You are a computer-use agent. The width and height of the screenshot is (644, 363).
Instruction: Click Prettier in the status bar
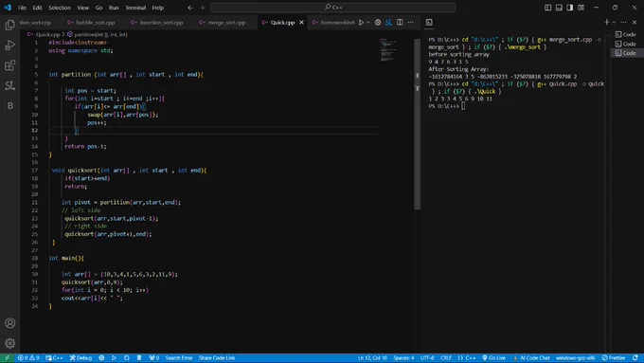pyautogui.click(x=614, y=357)
